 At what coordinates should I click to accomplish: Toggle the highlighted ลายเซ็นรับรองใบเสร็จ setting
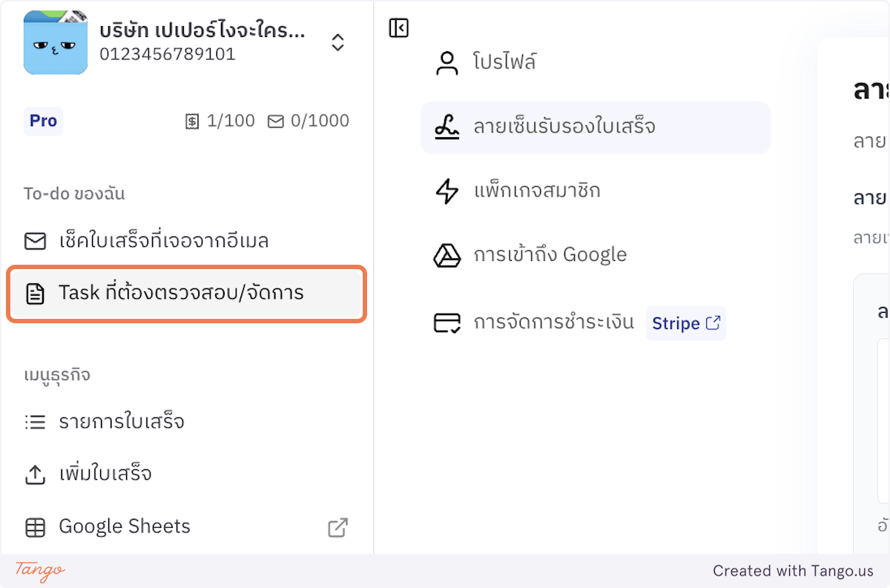tap(596, 128)
